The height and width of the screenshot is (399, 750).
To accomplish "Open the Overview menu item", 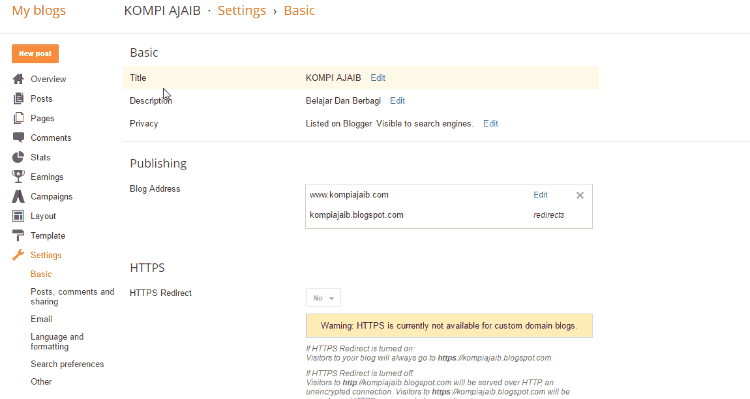I will 48,79.
